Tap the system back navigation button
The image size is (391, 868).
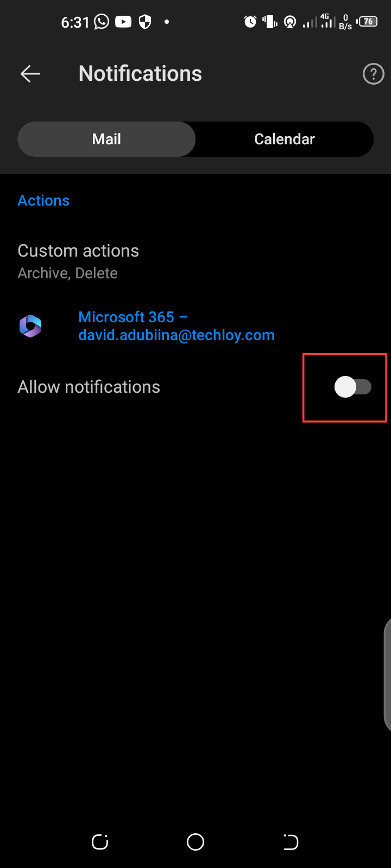click(291, 842)
